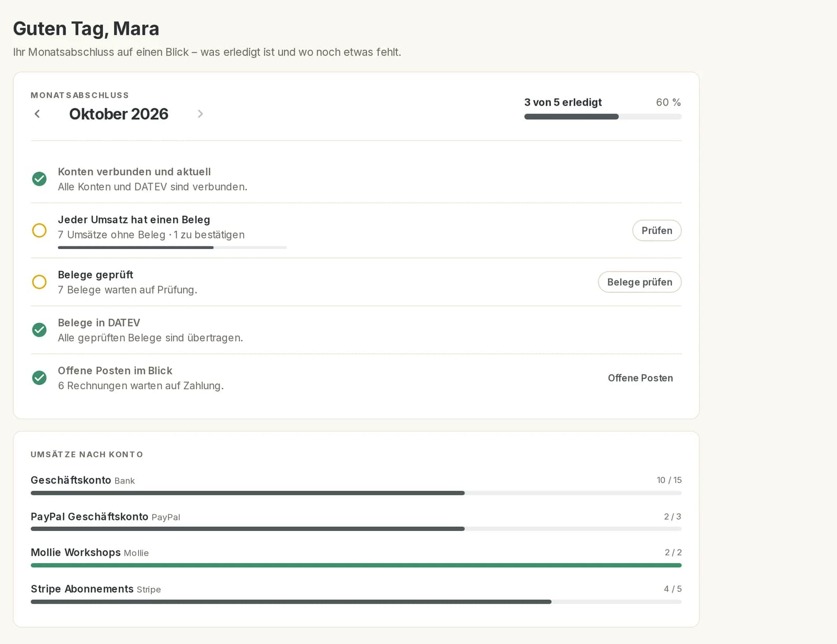Viewport: 837px width, 644px height.
Task: Click yellow circle icon for Jeder Umsatz hat einen Beleg
Action: pyautogui.click(x=39, y=230)
